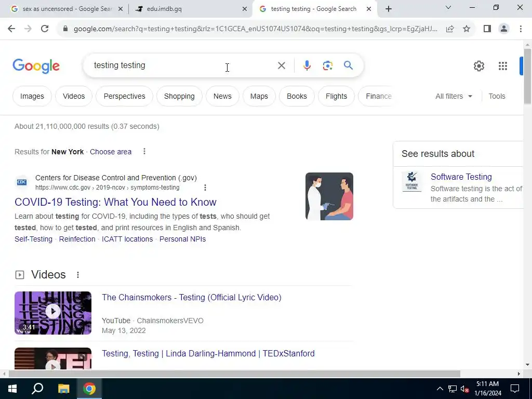Open more options beside Choose area
532x399 pixels.
point(144,151)
